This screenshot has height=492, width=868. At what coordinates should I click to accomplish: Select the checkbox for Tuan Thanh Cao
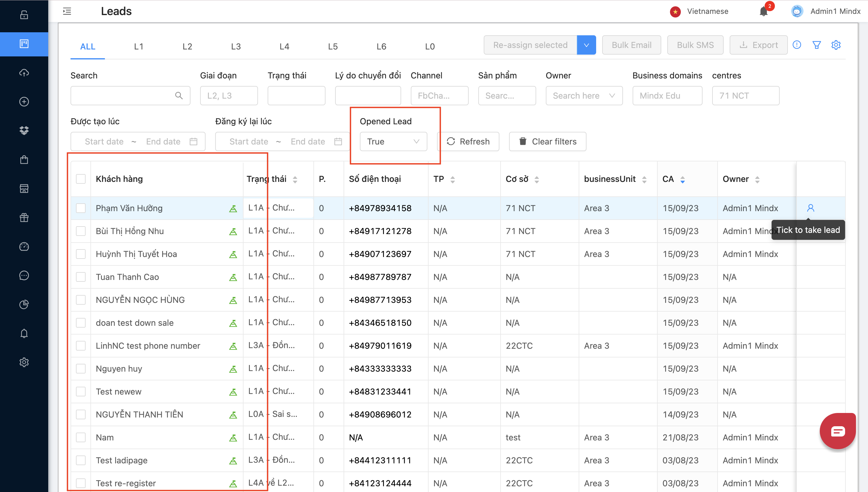click(81, 277)
